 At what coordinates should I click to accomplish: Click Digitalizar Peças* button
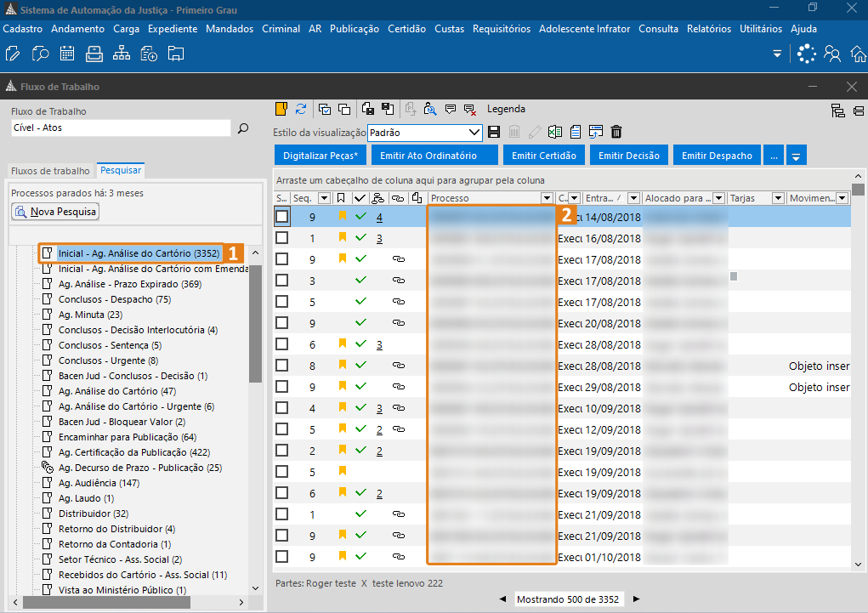(x=321, y=156)
